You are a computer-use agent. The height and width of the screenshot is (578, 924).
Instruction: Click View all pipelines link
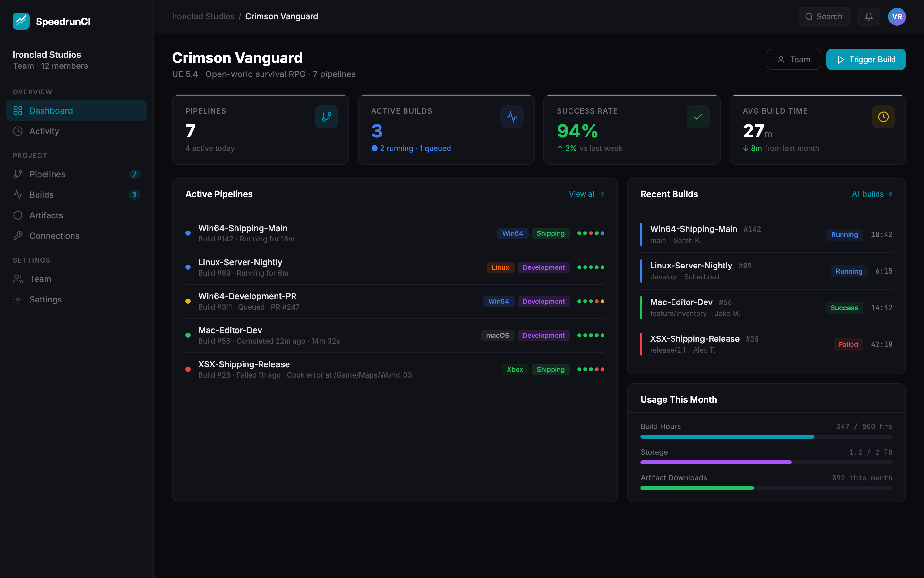click(586, 194)
